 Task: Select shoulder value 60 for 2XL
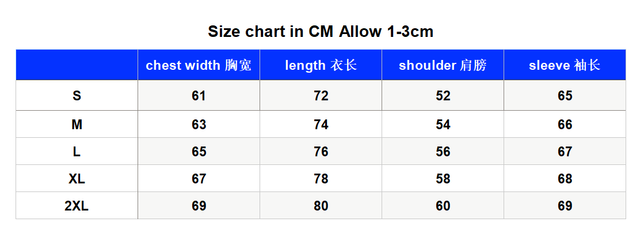[443, 205]
